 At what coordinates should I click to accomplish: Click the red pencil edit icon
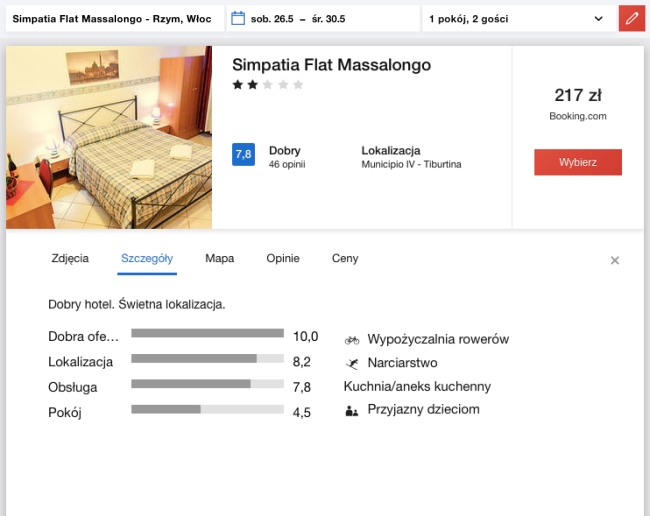point(631,19)
